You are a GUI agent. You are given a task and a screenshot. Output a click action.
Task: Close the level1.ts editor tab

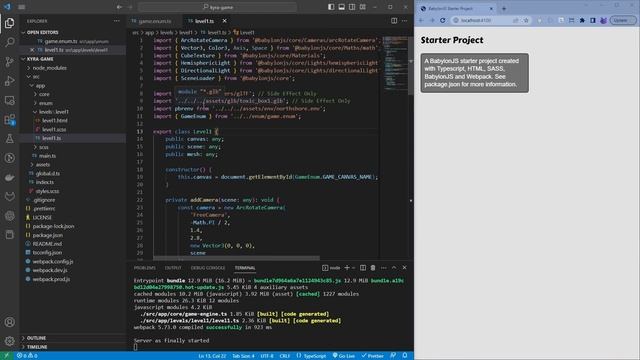coord(224,21)
